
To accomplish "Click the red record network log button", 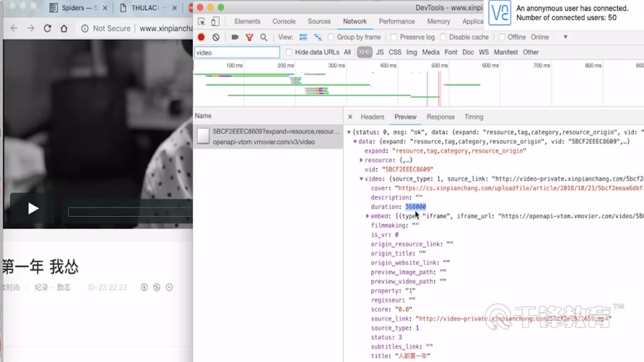I will pos(201,37).
